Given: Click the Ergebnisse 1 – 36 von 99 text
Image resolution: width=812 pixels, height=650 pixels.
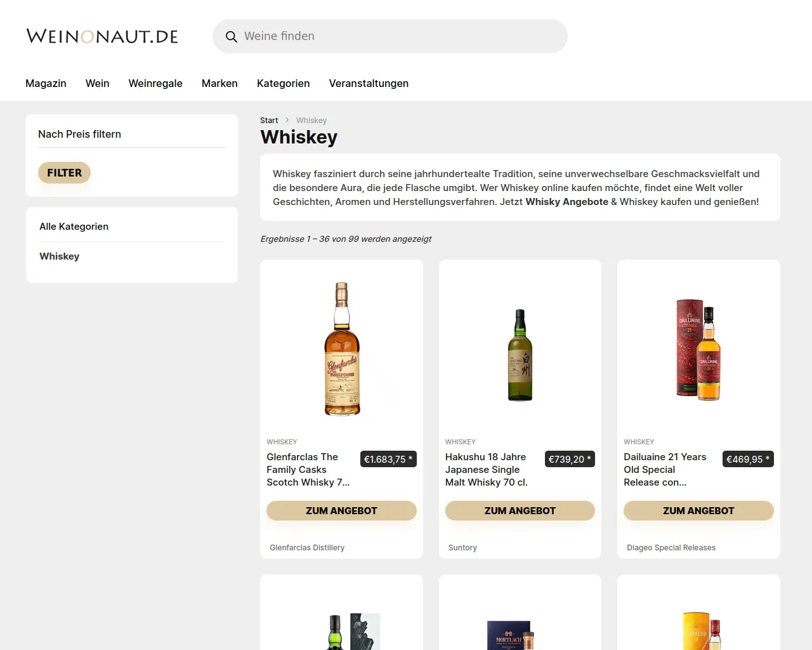Looking at the screenshot, I should (346, 239).
